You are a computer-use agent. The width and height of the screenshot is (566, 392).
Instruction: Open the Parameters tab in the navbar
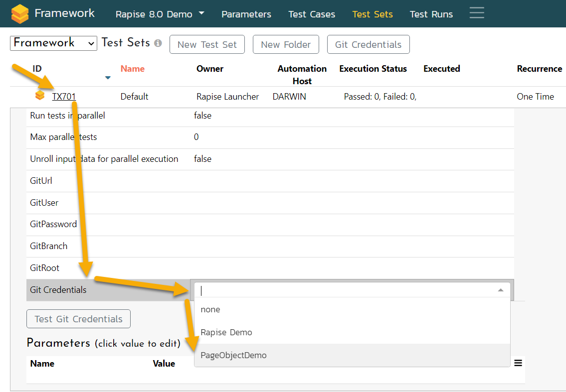click(x=246, y=14)
